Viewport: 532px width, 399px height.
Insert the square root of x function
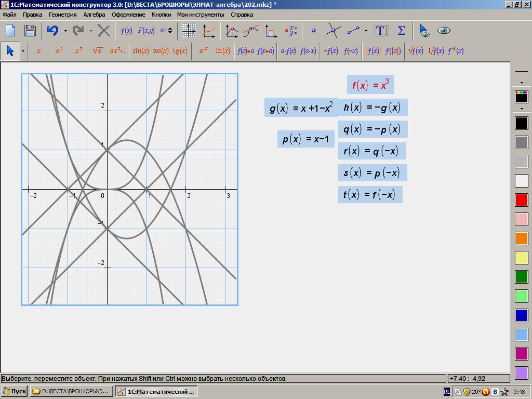coord(98,51)
